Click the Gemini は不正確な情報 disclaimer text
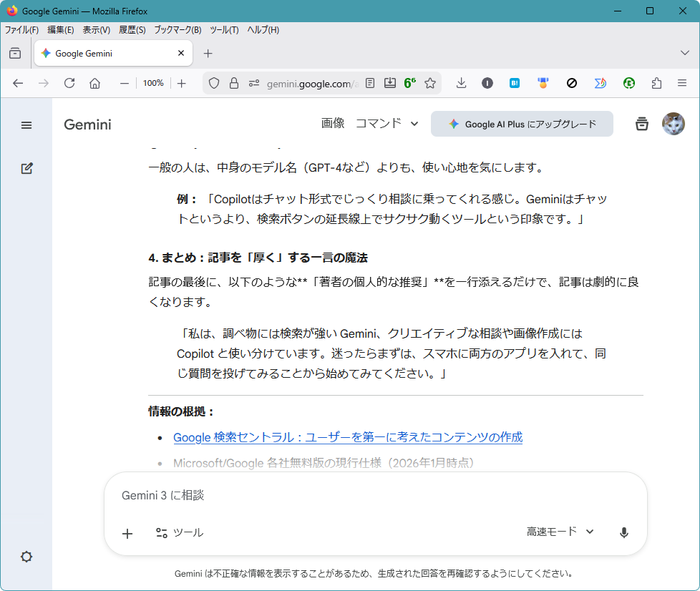This screenshot has width=700, height=591. 374,574
